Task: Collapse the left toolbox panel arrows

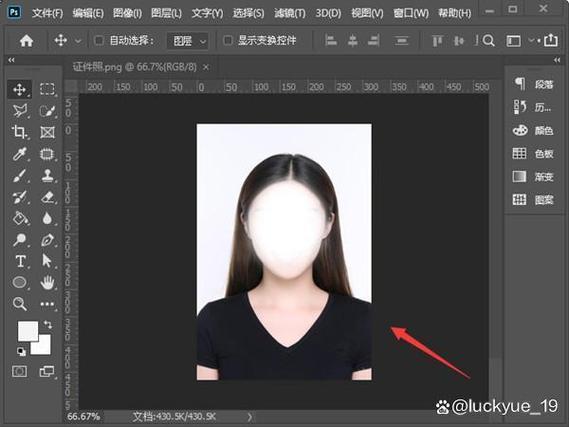Action: [11, 60]
